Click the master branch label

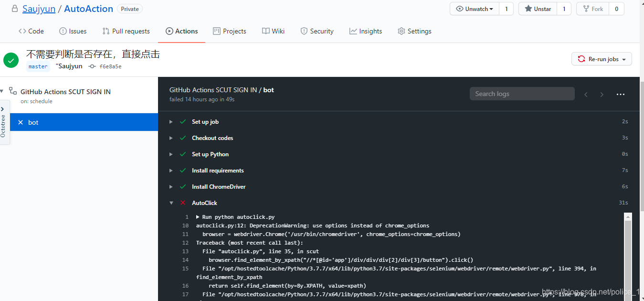(x=38, y=66)
